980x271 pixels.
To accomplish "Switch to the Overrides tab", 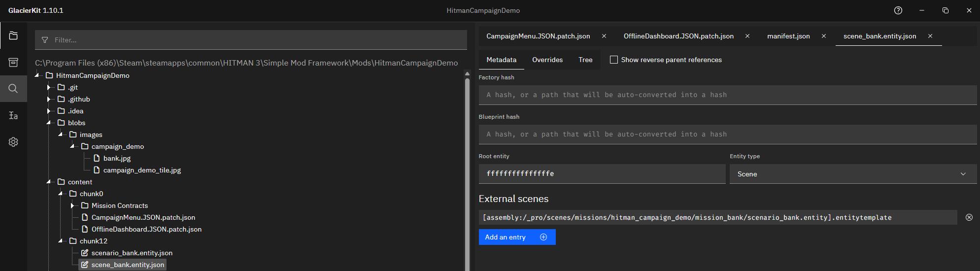I will (547, 60).
